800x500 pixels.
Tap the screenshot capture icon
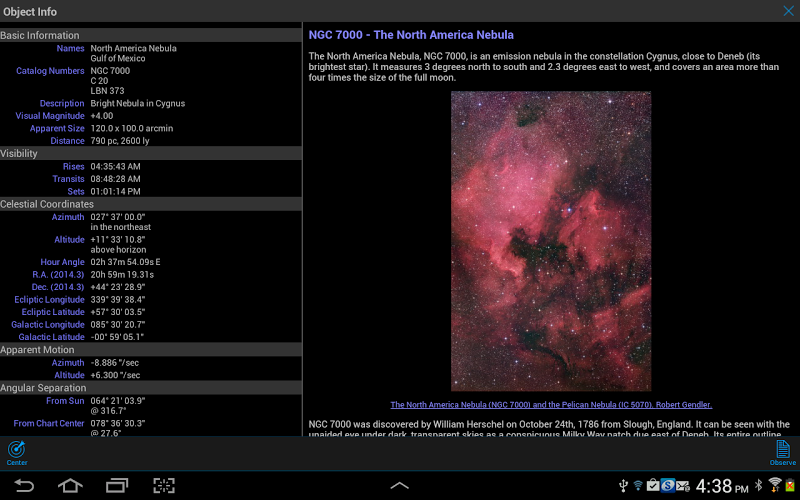(164, 485)
